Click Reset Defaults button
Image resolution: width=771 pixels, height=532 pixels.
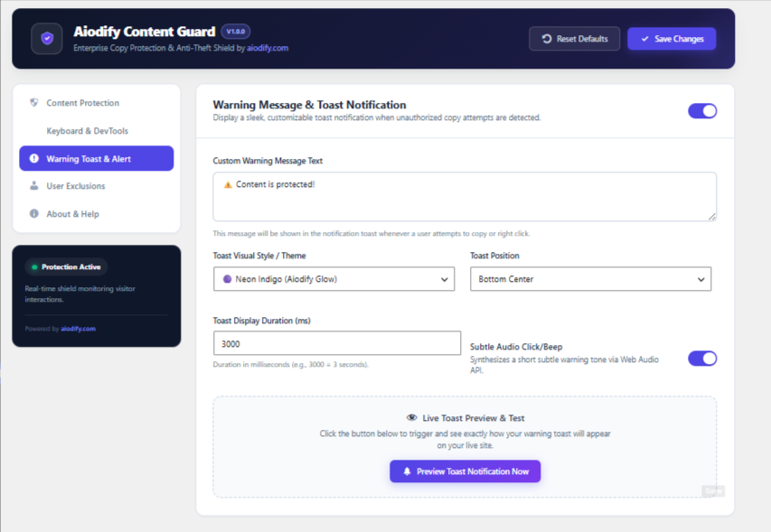tap(574, 39)
